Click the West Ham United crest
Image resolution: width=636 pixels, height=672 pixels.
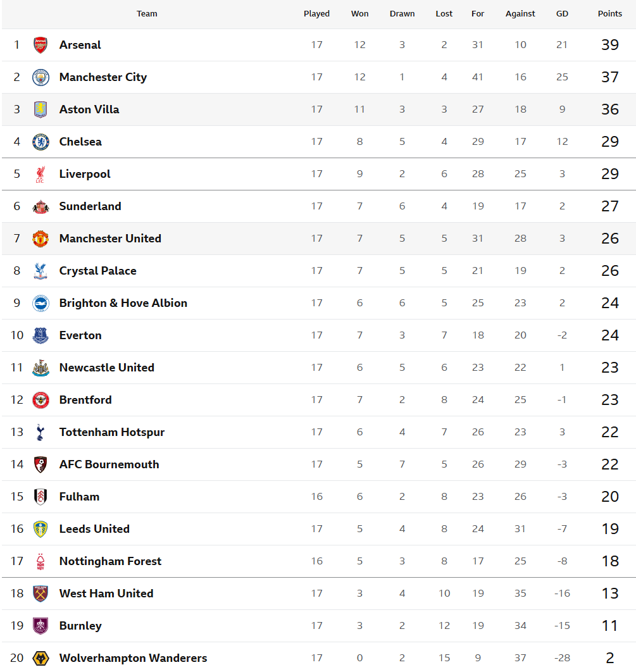click(x=41, y=594)
